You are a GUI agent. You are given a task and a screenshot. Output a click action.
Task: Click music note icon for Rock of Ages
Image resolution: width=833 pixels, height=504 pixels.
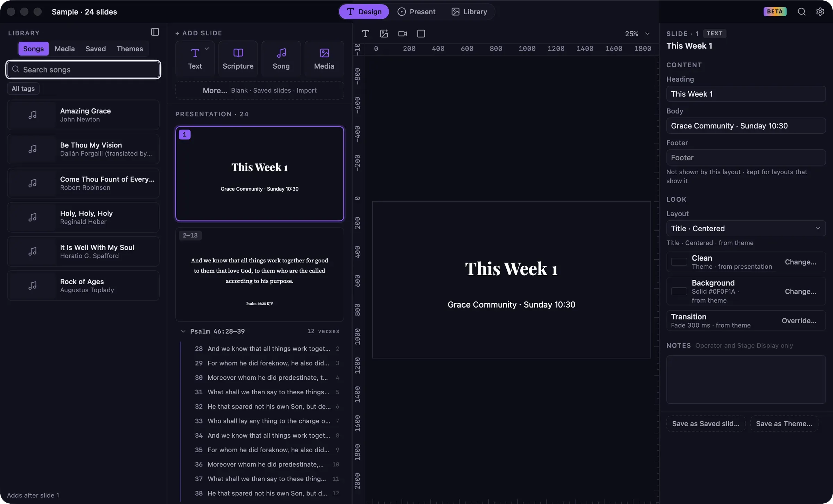(32, 286)
